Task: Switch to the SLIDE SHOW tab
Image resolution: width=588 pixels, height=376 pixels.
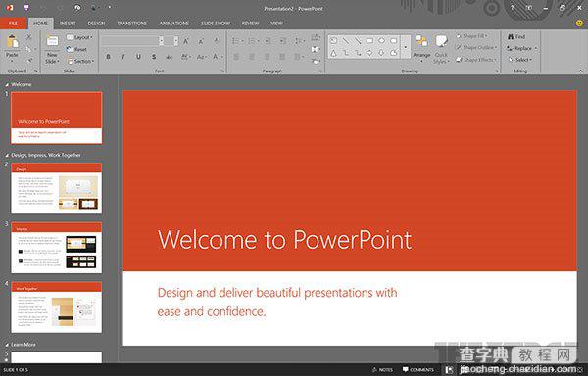Action: (216, 23)
